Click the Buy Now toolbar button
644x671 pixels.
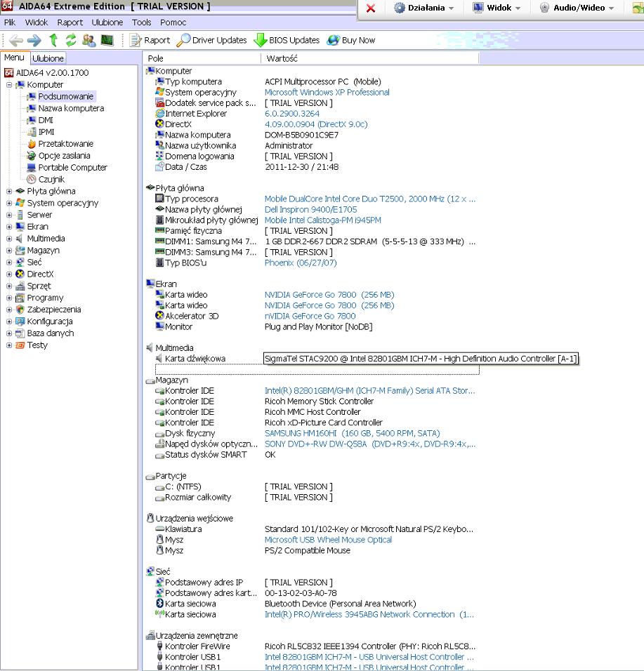pos(351,40)
